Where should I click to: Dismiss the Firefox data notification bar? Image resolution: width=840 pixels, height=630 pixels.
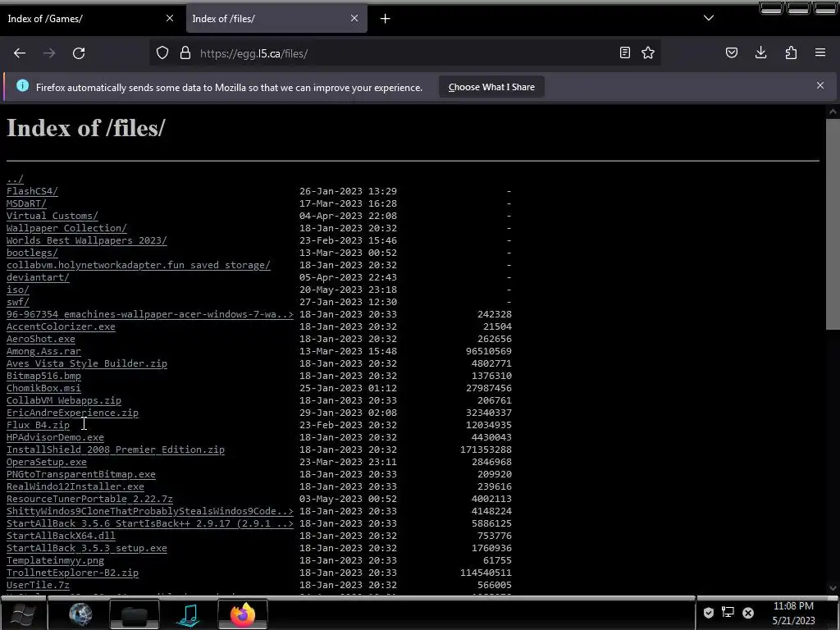820,85
